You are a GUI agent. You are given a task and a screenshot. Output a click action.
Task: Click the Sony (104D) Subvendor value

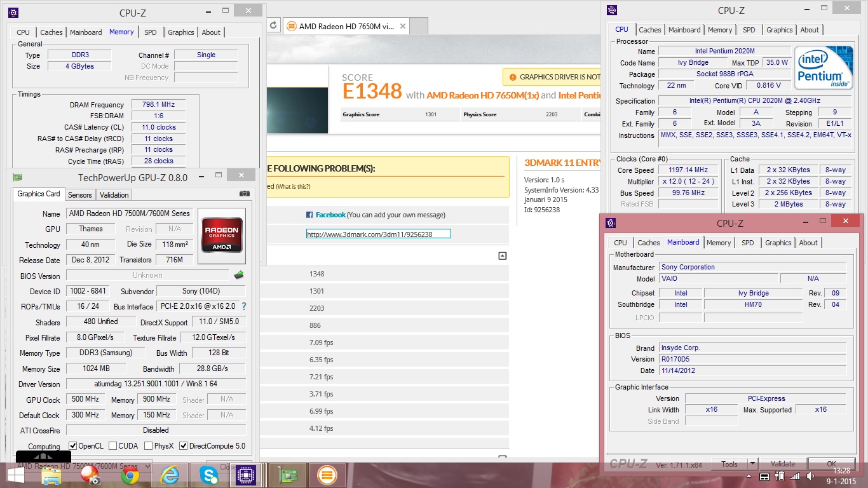[x=201, y=291]
